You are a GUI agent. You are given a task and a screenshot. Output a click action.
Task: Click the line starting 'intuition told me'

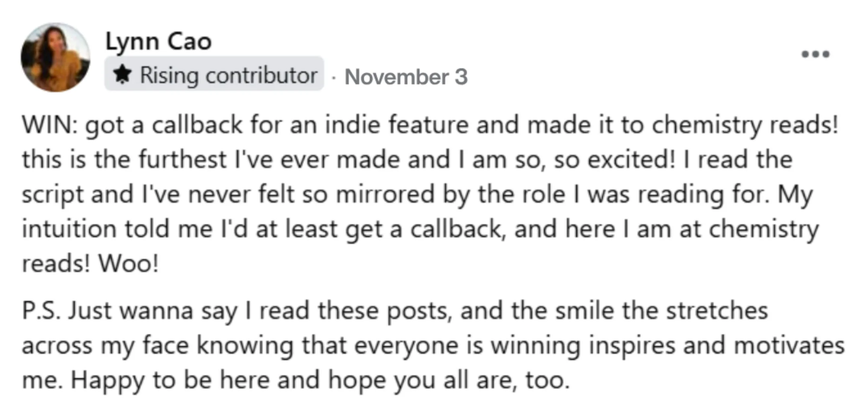420,229
